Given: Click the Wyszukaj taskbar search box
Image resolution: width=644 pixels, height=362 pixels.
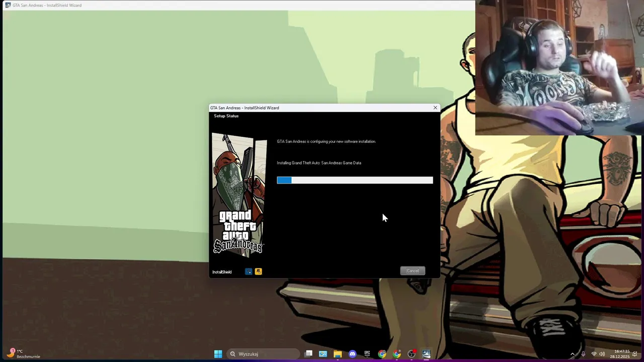Looking at the screenshot, I should point(263,354).
